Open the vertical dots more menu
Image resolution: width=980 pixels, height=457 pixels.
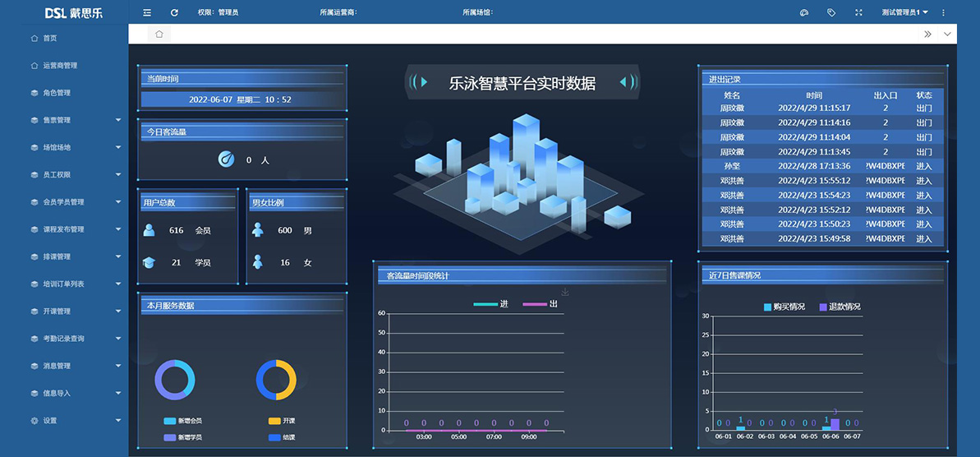click(943, 12)
